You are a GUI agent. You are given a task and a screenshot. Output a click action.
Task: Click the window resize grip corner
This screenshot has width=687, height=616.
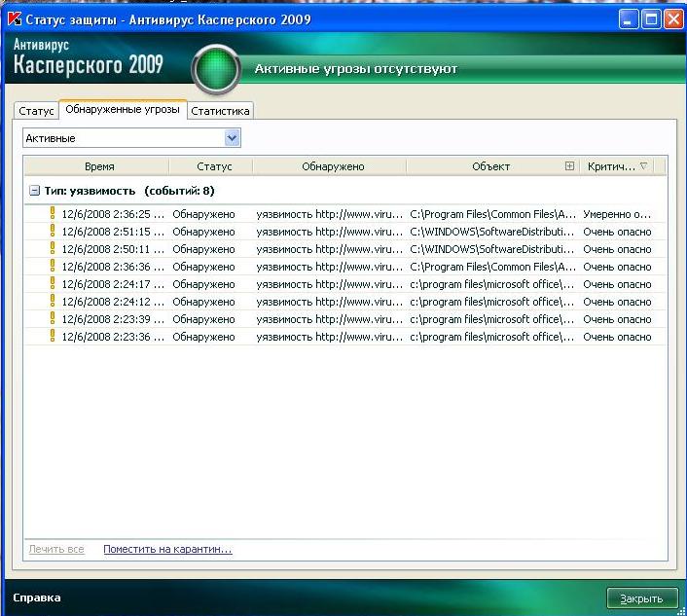coord(681,611)
